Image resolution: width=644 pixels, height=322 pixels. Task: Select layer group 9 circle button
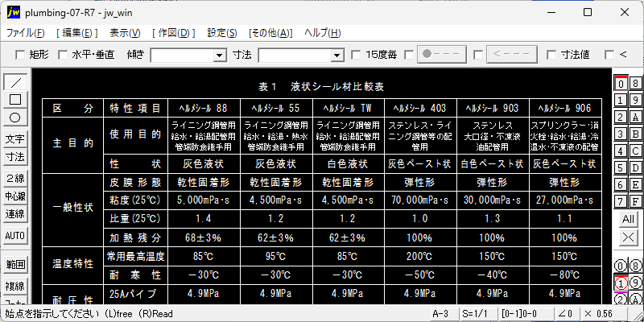click(x=635, y=283)
